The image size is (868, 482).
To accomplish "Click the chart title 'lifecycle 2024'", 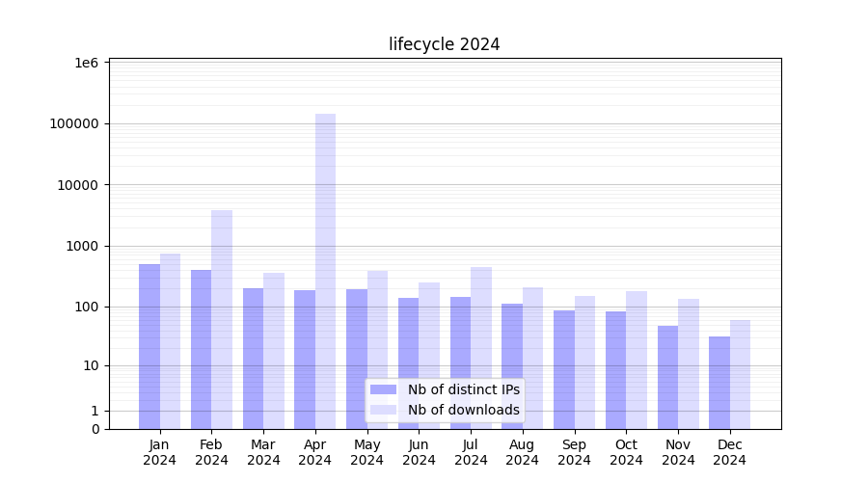I will click(x=444, y=44).
